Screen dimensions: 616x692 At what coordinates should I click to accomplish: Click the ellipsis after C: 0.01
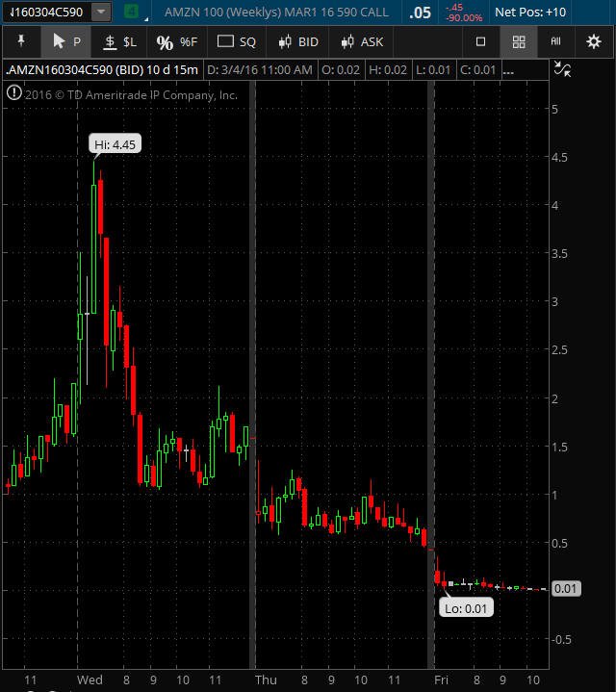pyautogui.click(x=508, y=70)
